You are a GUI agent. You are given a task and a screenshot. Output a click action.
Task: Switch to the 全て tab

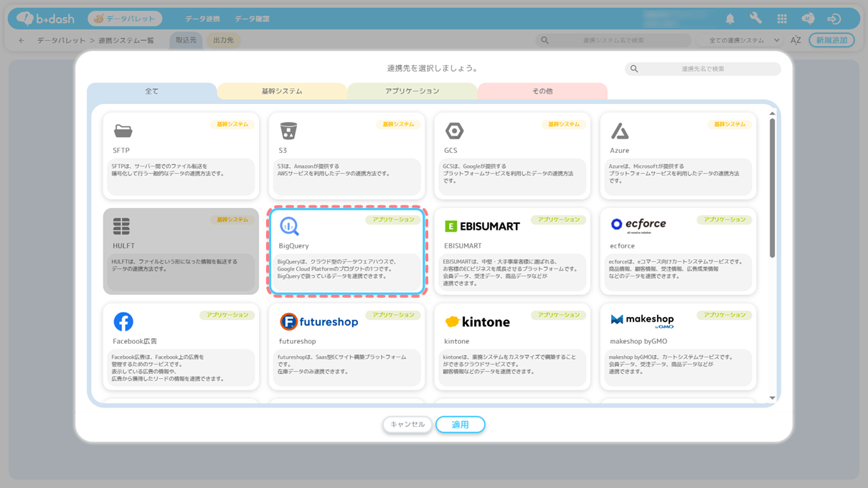[x=152, y=91]
